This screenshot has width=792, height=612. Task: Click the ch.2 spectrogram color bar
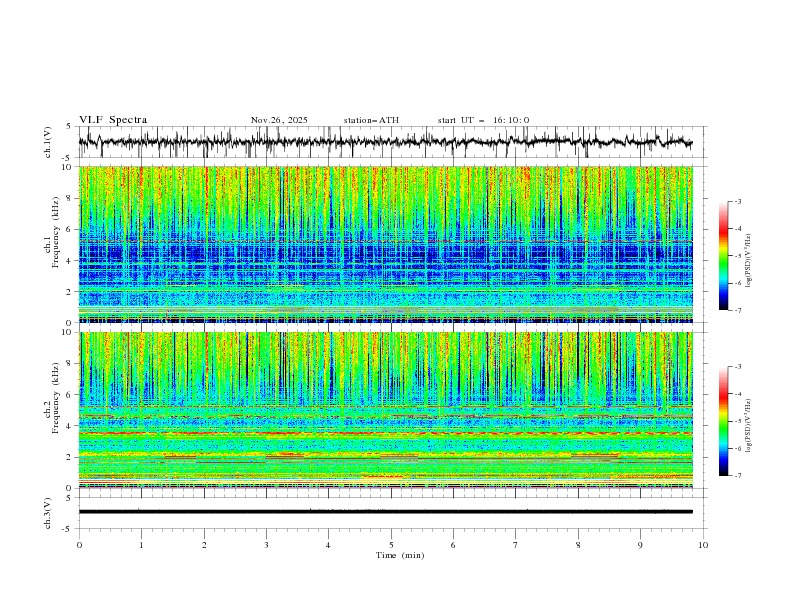(x=724, y=421)
